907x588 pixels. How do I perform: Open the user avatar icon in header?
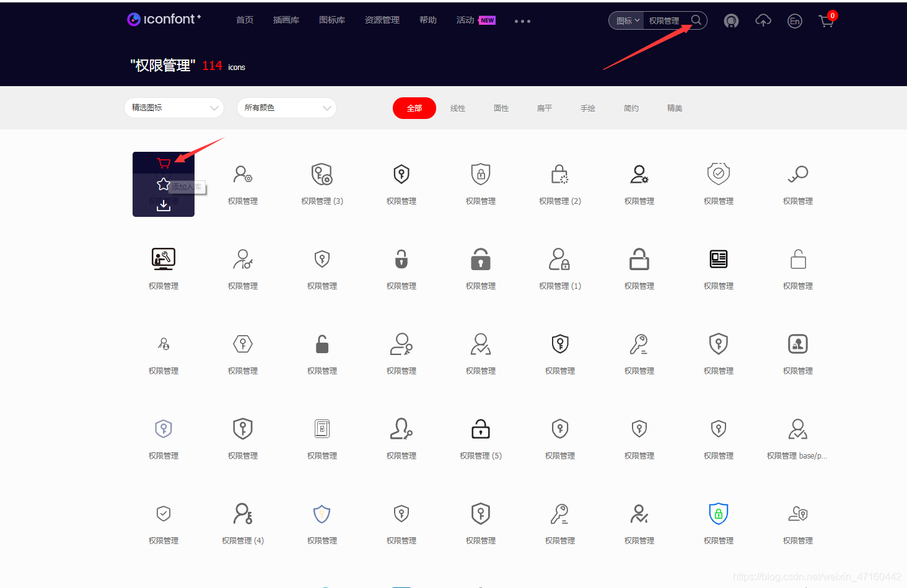click(x=732, y=21)
